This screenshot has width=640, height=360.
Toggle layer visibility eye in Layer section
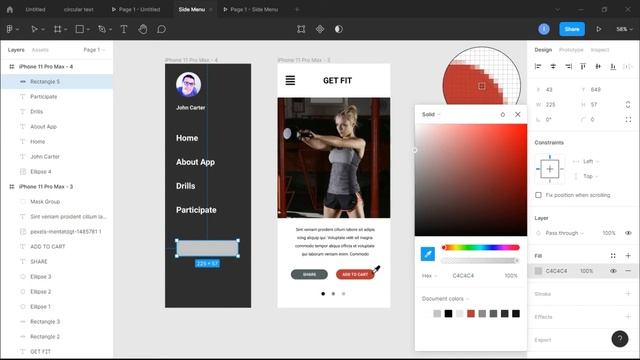[x=628, y=233]
